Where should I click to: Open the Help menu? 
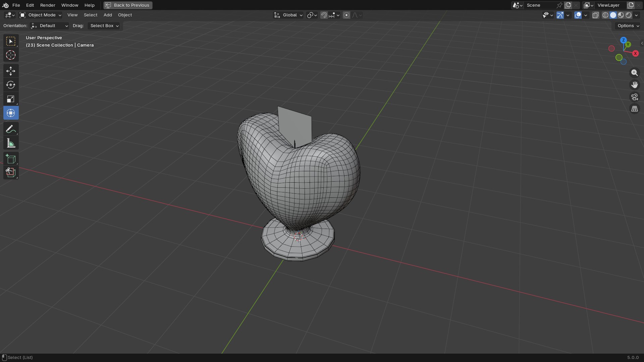click(x=89, y=5)
